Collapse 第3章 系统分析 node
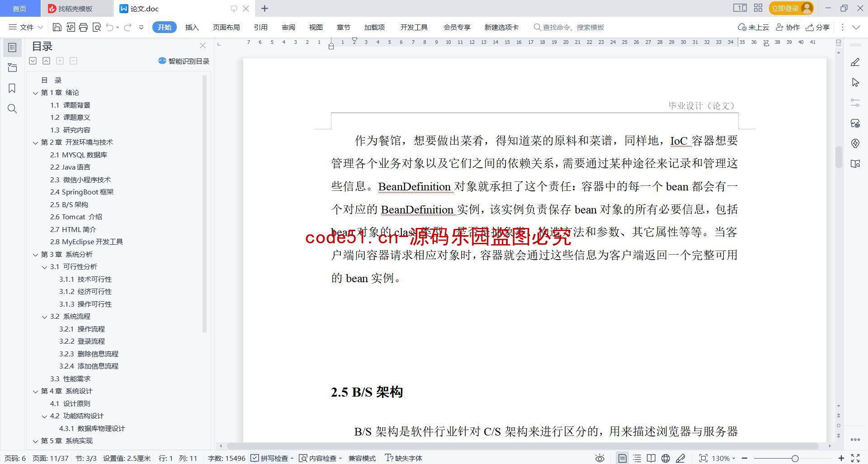This screenshot has width=868, height=464. pos(35,255)
